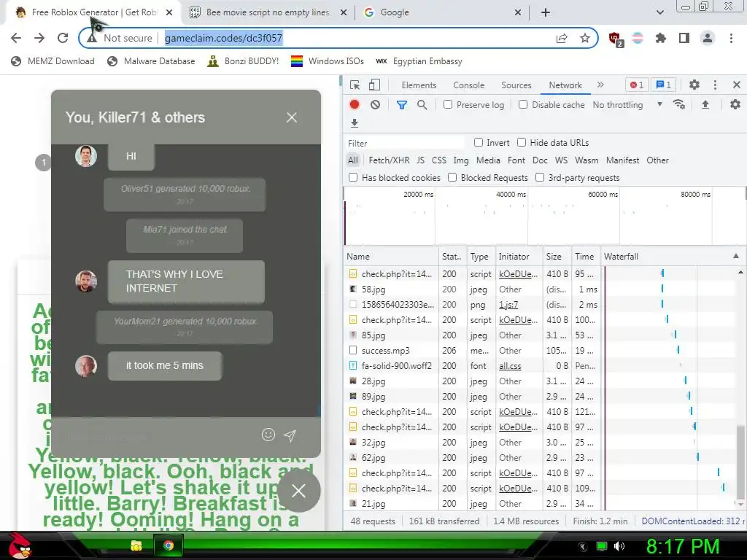Filter requests by Font type
The image size is (747, 560).
pos(516,160)
